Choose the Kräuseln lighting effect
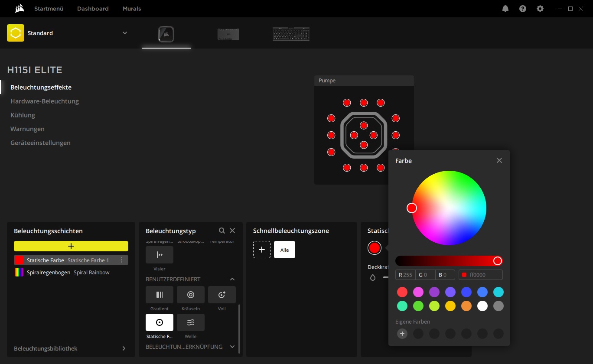The image size is (593, 364). (x=191, y=295)
